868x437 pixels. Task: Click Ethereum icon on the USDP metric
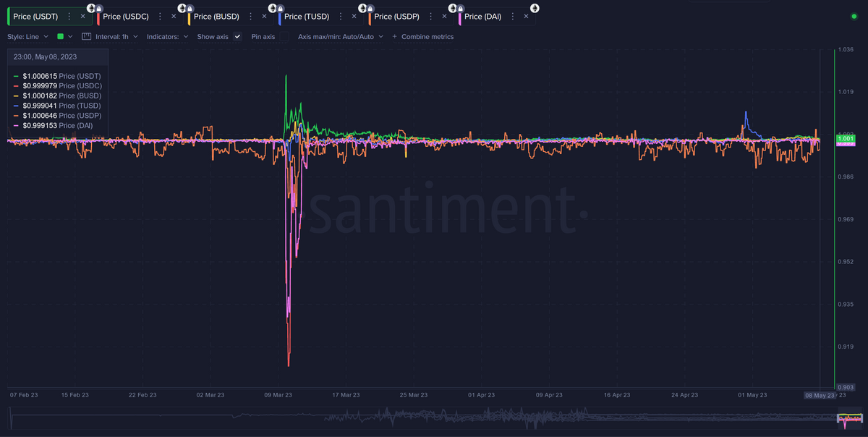453,7
